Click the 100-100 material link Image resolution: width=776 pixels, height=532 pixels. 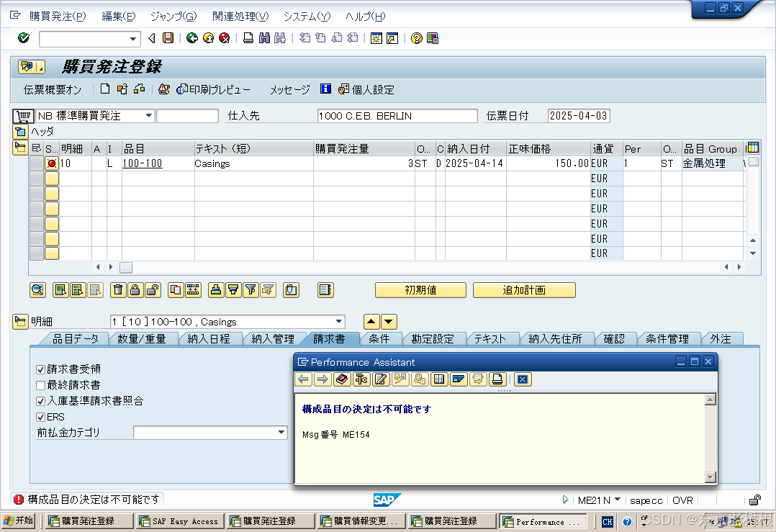tap(143, 163)
